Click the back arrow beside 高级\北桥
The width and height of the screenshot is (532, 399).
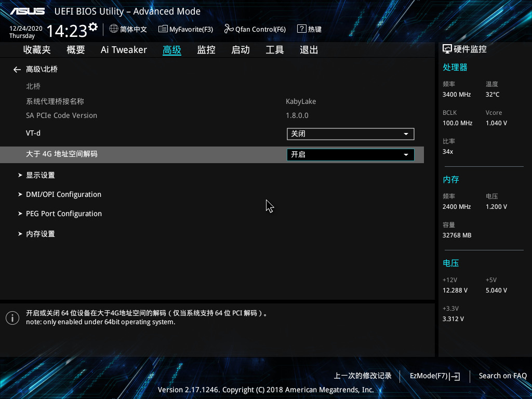pos(17,70)
